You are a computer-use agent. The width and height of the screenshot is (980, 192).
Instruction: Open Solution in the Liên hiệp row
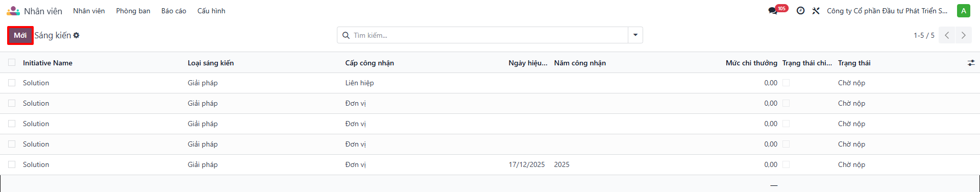[36, 83]
